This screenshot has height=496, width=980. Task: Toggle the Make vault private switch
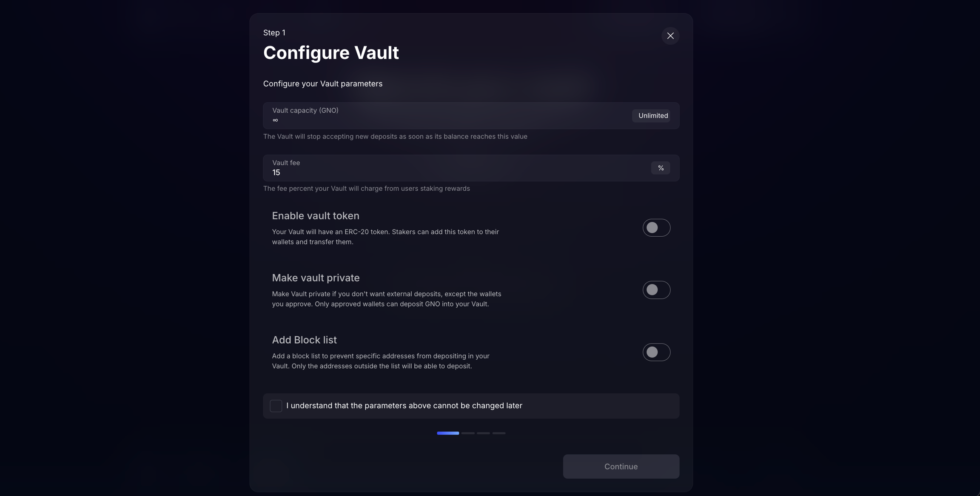click(656, 290)
